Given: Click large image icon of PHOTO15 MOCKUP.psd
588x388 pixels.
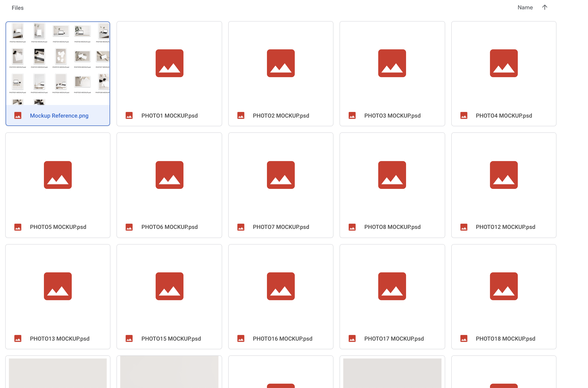Looking at the screenshot, I should coord(169,286).
